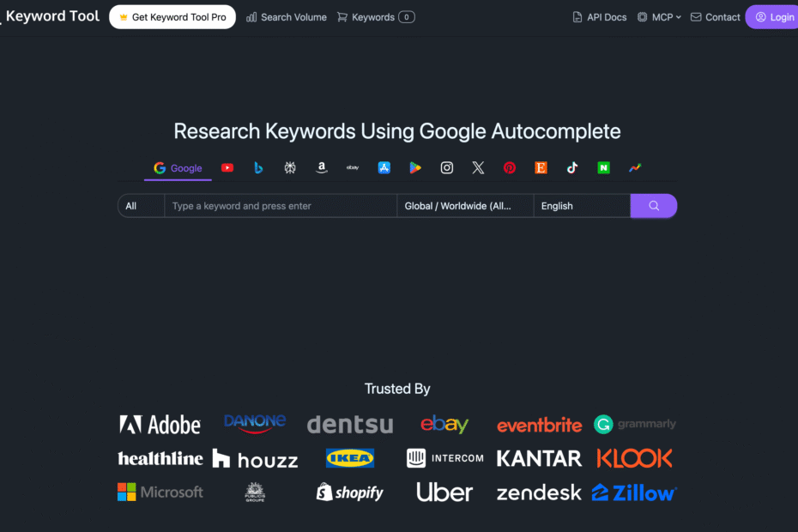Viewport: 798px width, 532px height.
Task: Click the Microsoft logo
Action: pyautogui.click(x=160, y=493)
